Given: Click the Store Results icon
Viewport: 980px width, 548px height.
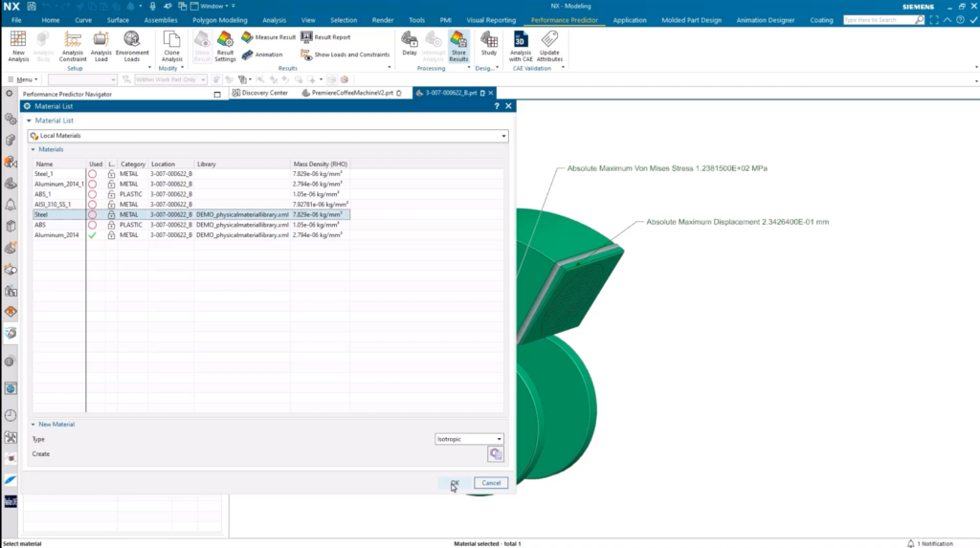Looking at the screenshot, I should [458, 39].
